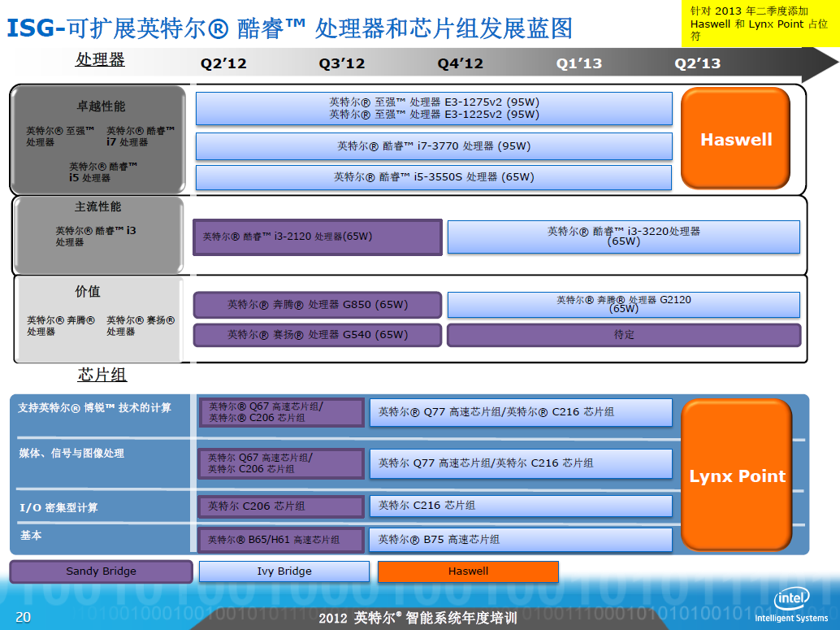Click the yellow note about Haswell and Lynx Point
The image size is (840, 630).
(760, 24)
